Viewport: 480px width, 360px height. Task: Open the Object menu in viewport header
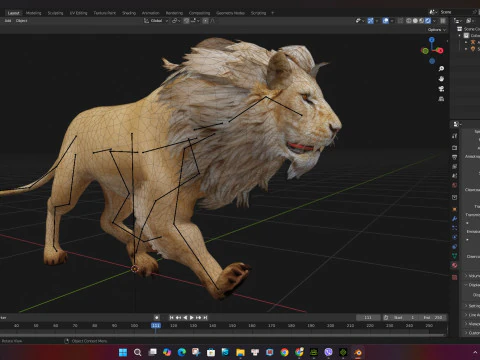(21, 21)
